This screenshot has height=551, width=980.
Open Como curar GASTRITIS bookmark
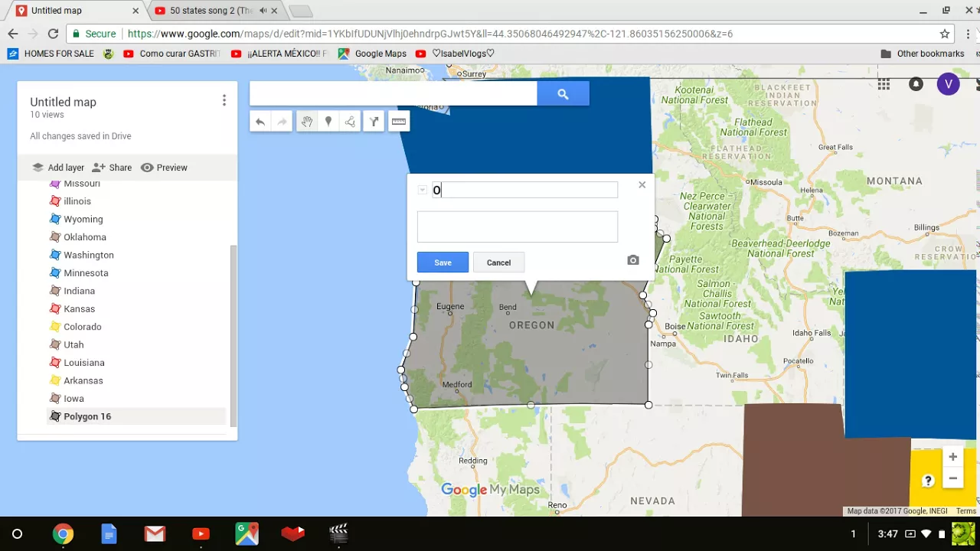pyautogui.click(x=171, y=54)
